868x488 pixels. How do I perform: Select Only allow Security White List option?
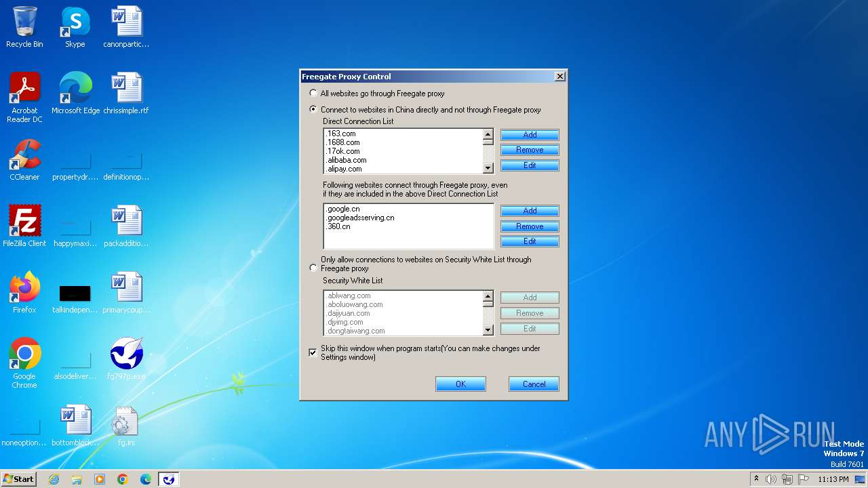313,268
